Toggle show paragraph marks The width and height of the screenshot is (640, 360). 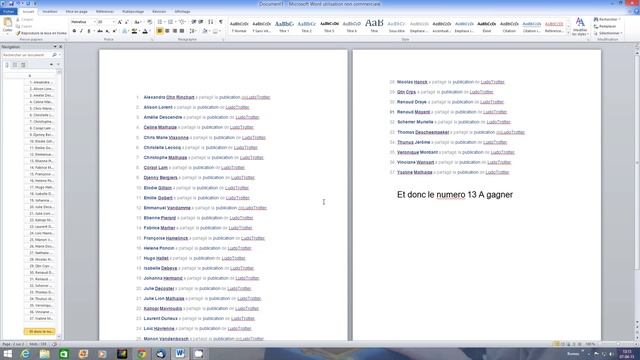tap(221, 22)
